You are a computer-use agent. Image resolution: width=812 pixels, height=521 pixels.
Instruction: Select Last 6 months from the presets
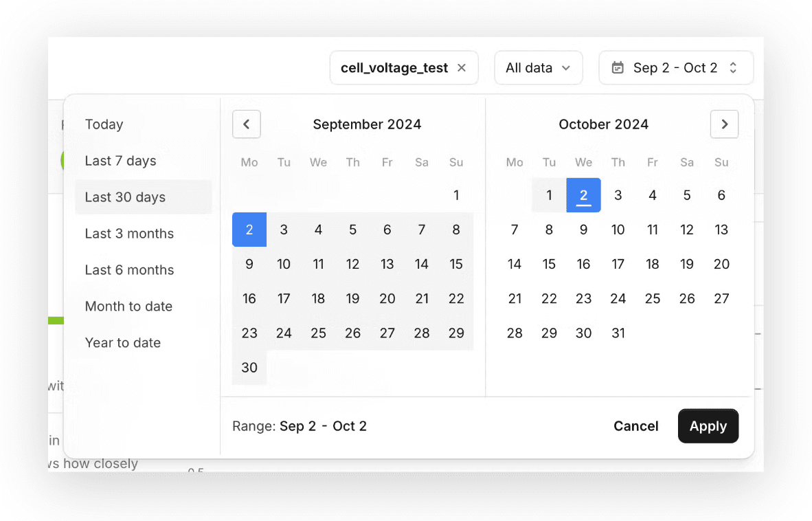pyautogui.click(x=129, y=269)
